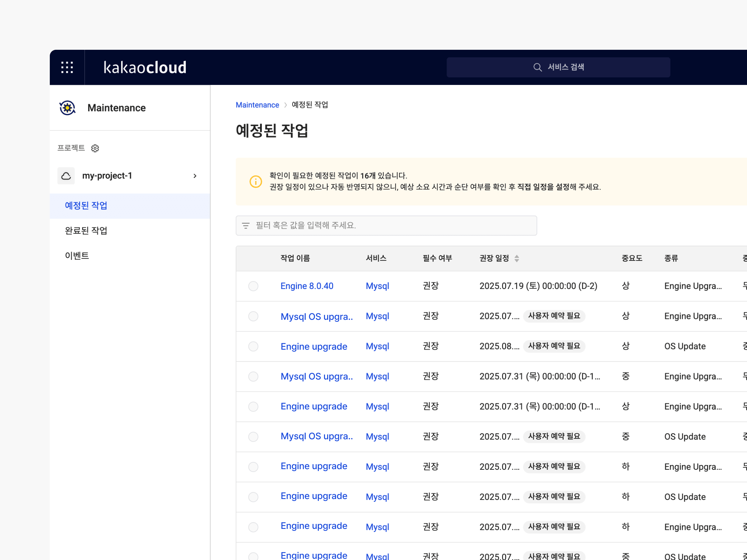Open 예정된 작업 sidebar menu
This screenshot has width=747, height=560.
[x=130, y=206]
